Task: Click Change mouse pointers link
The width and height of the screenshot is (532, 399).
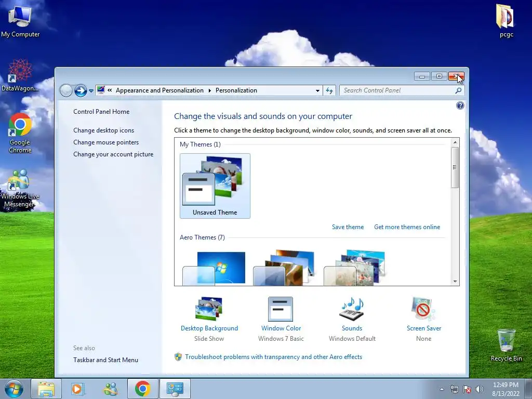Action: point(106,142)
